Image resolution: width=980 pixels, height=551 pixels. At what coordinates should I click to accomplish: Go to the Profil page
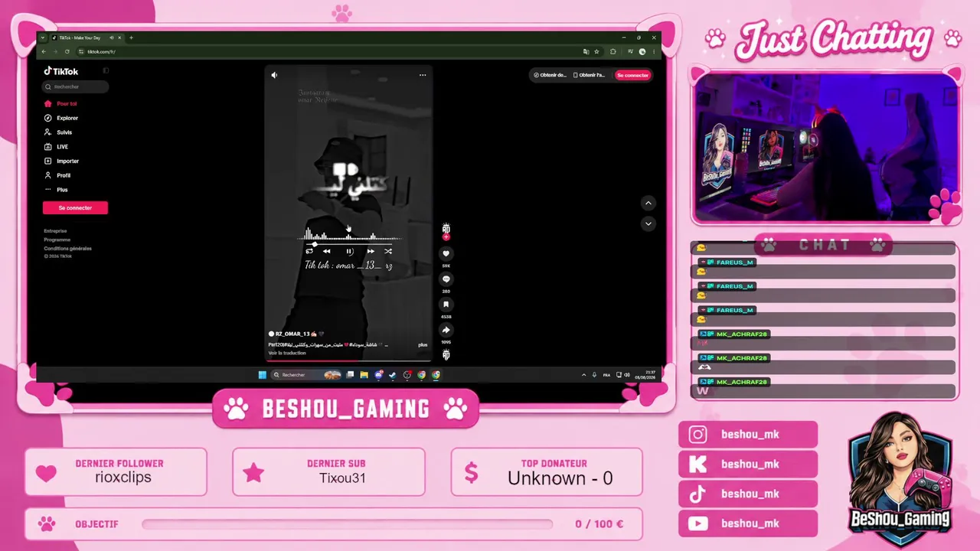pyautogui.click(x=57, y=175)
